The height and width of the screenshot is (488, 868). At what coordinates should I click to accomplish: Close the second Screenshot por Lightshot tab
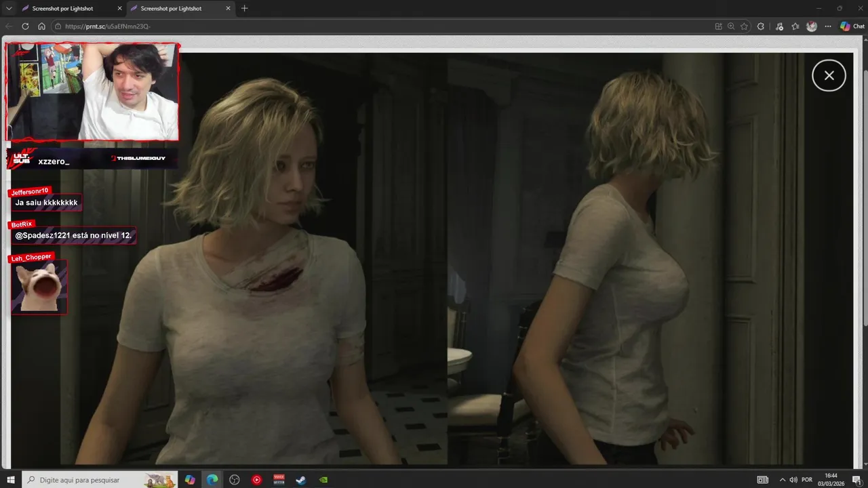tap(228, 8)
